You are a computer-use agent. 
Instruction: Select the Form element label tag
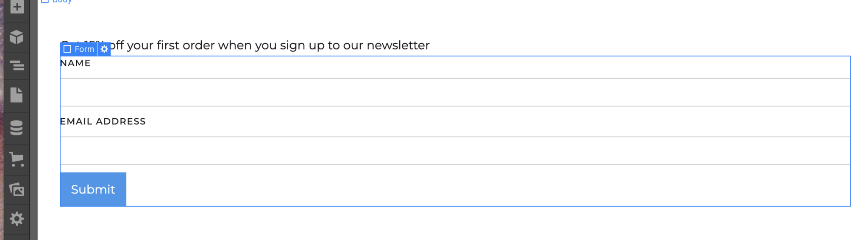(84, 49)
